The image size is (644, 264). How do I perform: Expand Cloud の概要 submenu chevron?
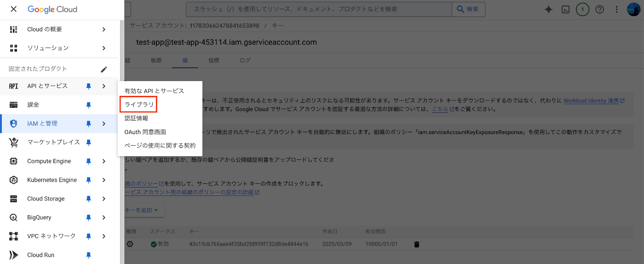point(104,29)
